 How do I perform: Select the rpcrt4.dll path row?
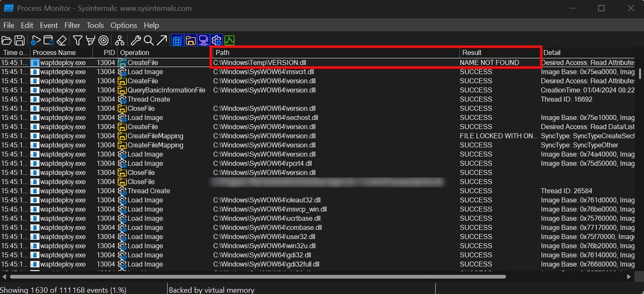(262, 163)
